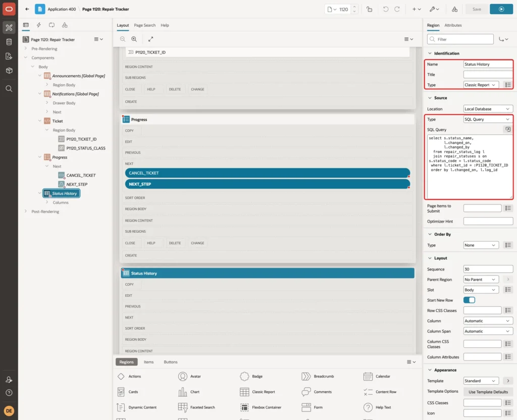Select P1120_STATUS_CLASS in the tree
517x420 pixels.
tap(86, 148)
